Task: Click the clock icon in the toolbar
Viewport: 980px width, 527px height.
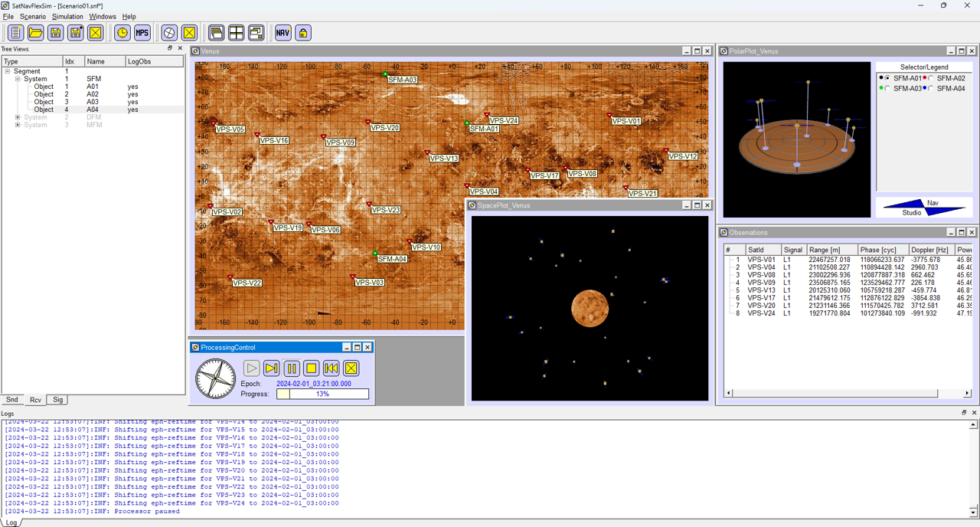Action: (122, 33)
